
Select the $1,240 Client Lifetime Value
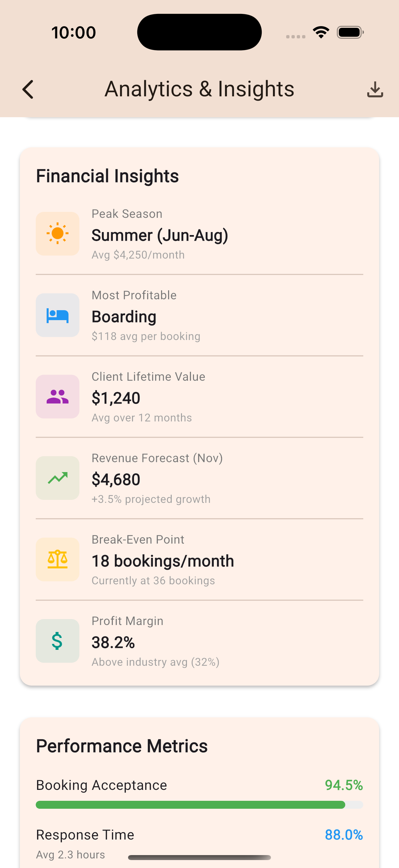(x=116, y=398)
